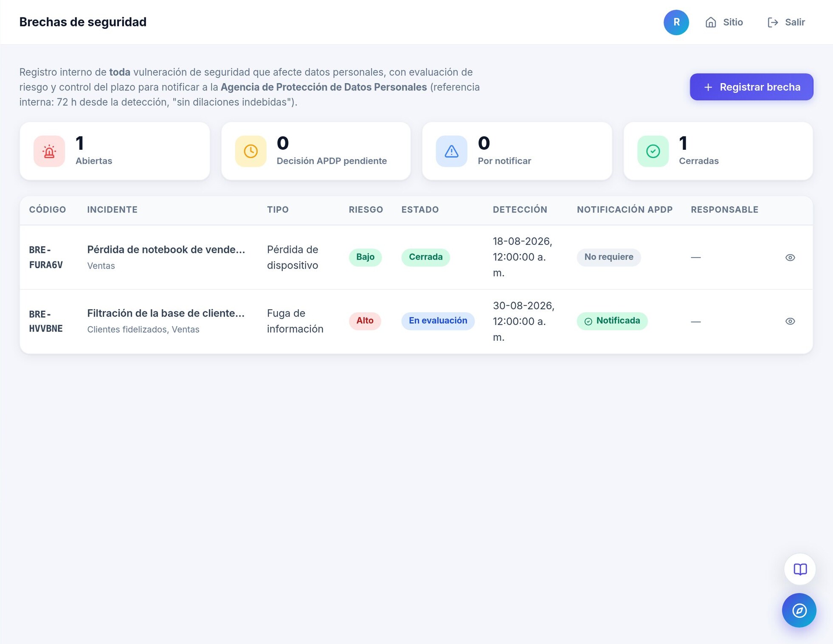Click the red siren icon for Abiertas
833x644 pixels.
click(x=49, y=151)
